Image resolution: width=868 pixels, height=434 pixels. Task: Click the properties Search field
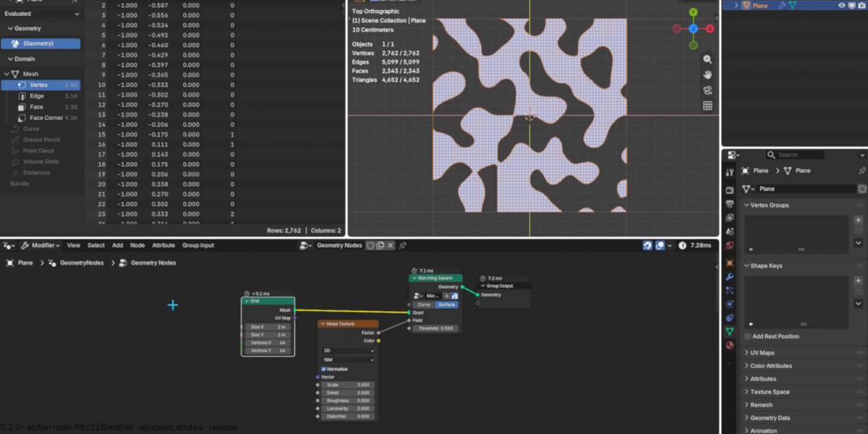point(794,155)
